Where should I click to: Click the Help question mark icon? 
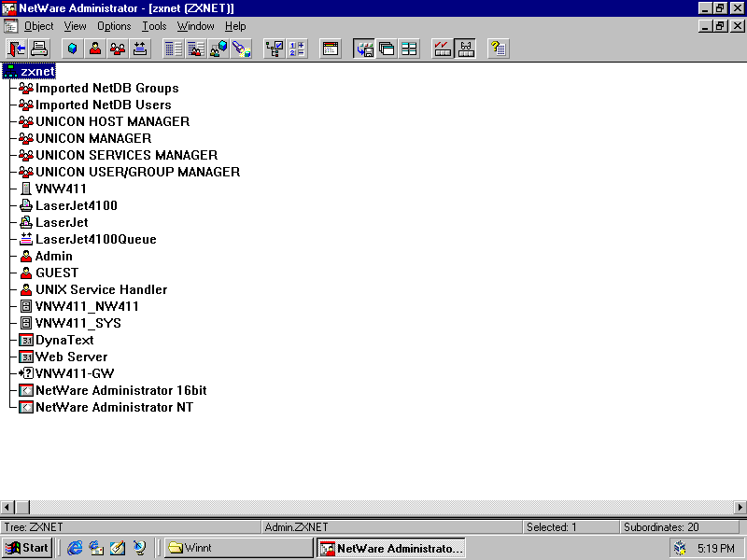coord(499,49)
